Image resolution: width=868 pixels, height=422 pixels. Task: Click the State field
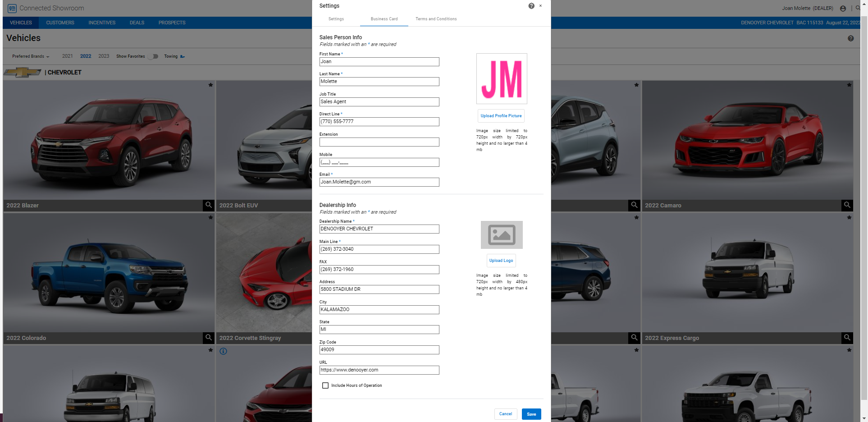pos(379,330)
